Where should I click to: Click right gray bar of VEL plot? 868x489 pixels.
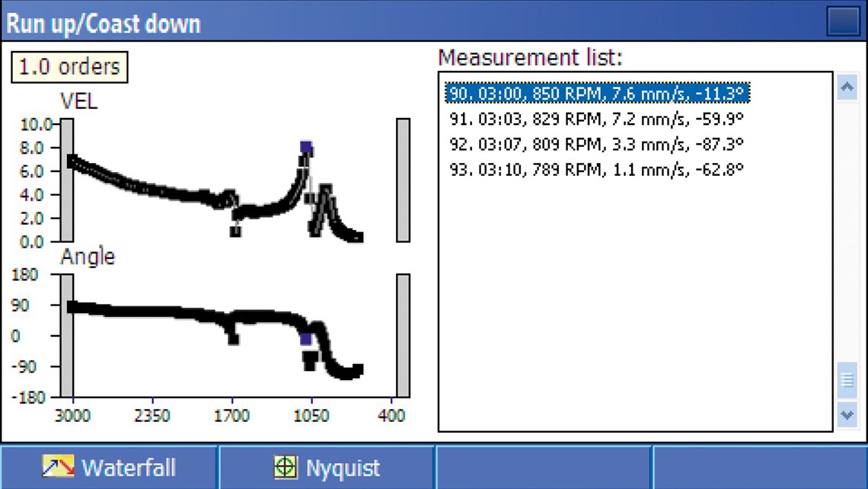click(403, 180)
